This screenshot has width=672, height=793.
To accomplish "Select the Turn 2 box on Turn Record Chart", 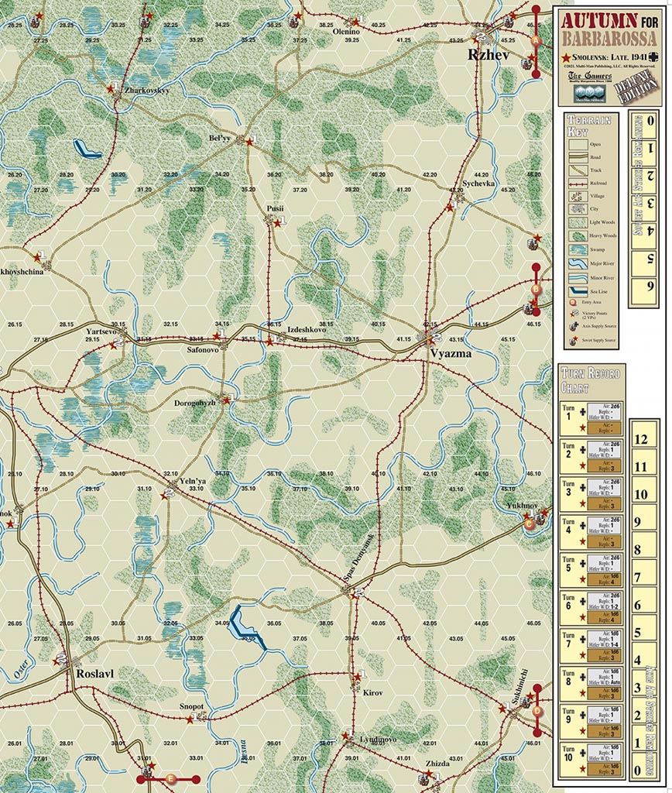I will pos(591,457).
